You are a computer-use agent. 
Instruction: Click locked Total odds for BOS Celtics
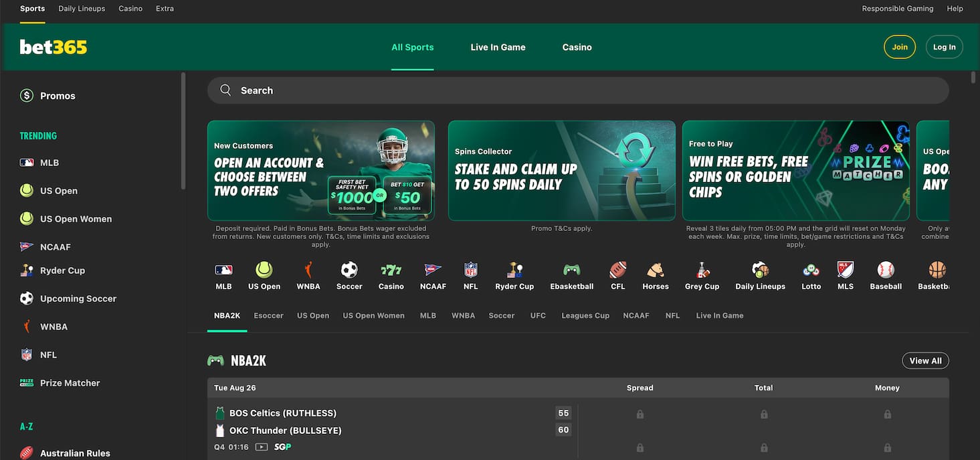coord(764,414)
